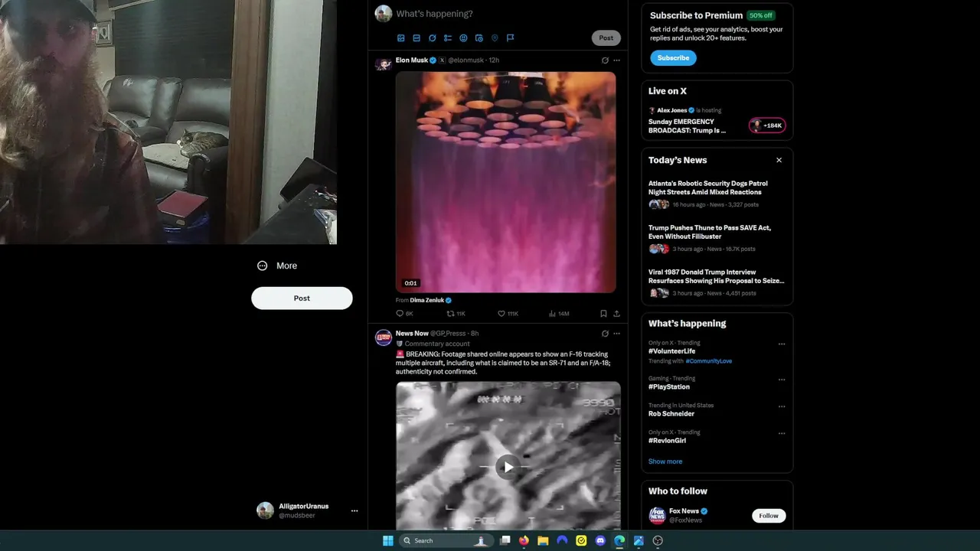Open Photos app from the taskbar
980x551 pixels.
pos(639,540)
